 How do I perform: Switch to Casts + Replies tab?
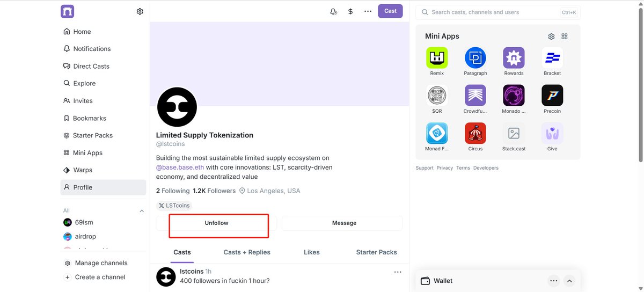tap(247, 252)
